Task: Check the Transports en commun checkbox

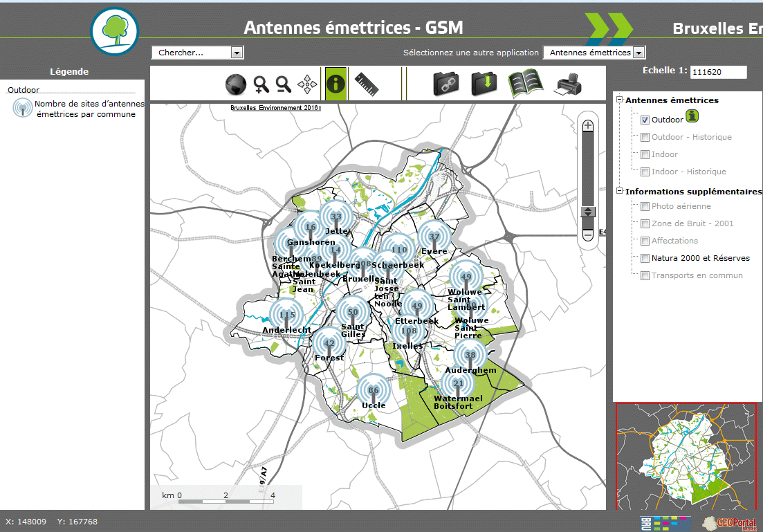Action: (645, 275)
